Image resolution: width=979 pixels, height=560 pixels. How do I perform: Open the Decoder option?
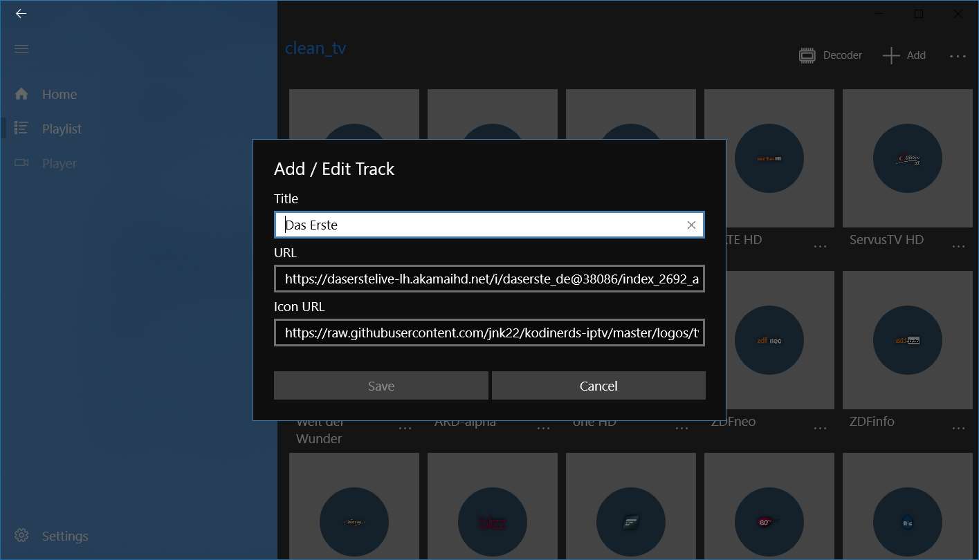point(830,55)
